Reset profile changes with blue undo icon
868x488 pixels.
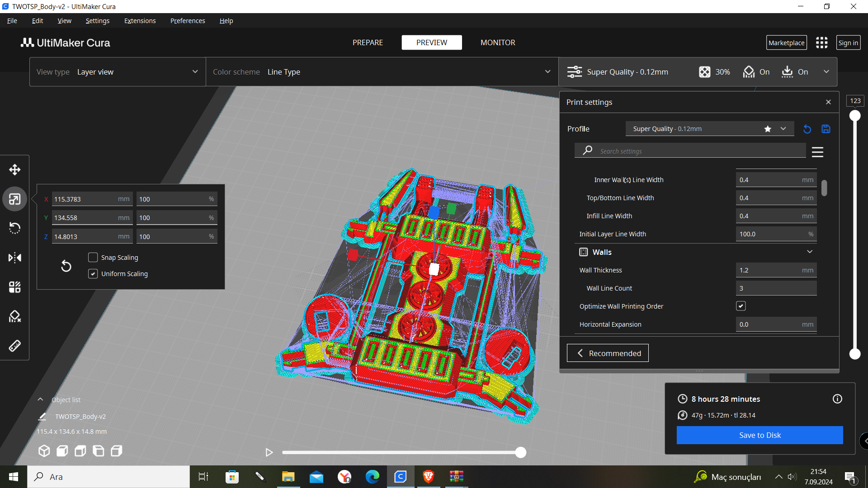click(807, 129)
